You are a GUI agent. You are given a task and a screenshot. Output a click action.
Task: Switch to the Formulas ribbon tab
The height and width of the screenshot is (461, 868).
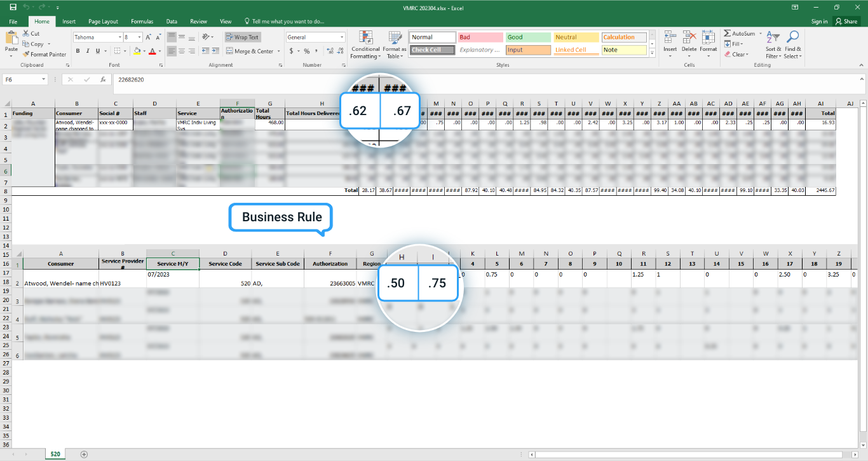[141, 22]
